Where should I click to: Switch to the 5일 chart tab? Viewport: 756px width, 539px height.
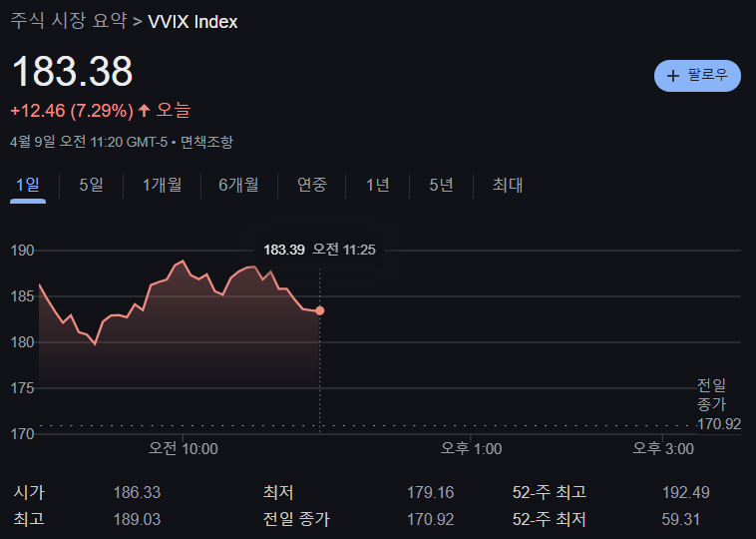pos(91,185)
